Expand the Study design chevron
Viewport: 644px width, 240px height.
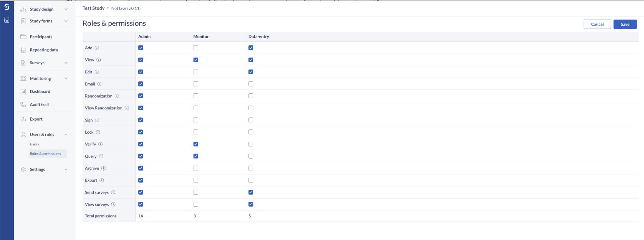66,9
